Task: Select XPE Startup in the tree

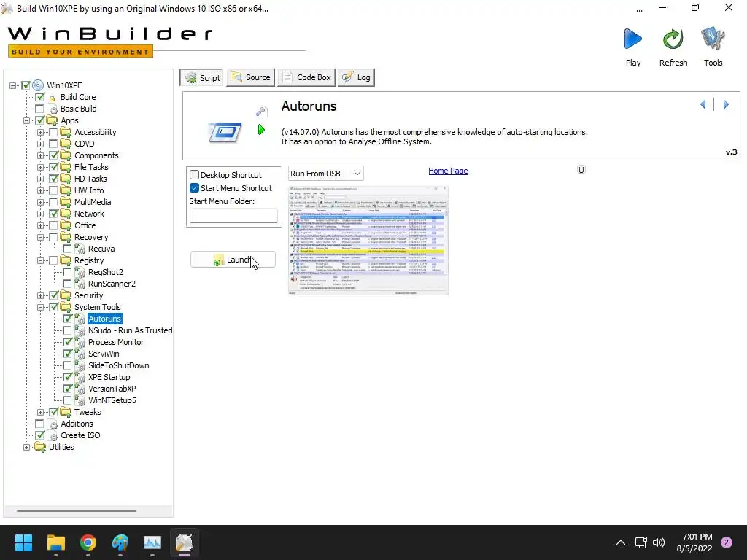Action: (109, 377)
